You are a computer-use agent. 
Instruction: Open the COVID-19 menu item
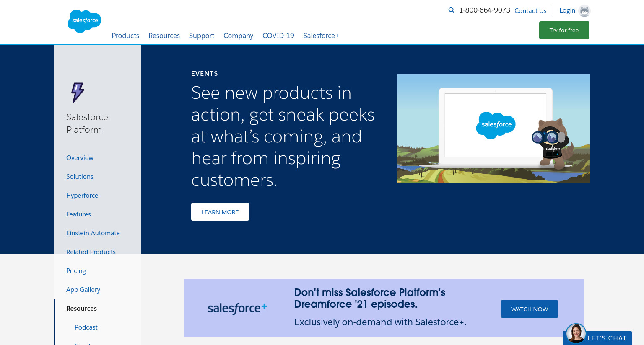278,36
